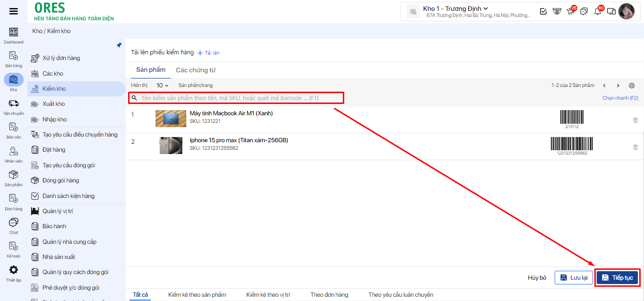The width and height of the screenshot is (644, 301).
Task: Click the shopping cart icon with badge 25
Action: 571,11
